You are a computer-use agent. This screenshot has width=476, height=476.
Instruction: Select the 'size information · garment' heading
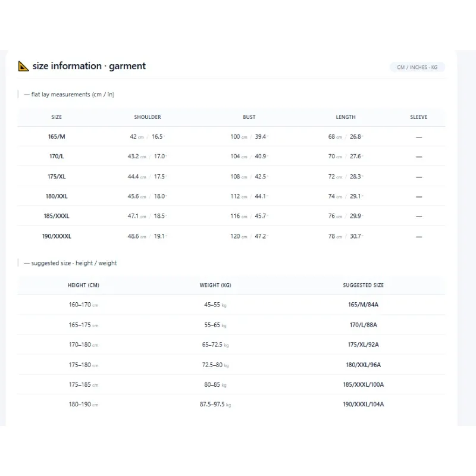[x=89, y=66]
